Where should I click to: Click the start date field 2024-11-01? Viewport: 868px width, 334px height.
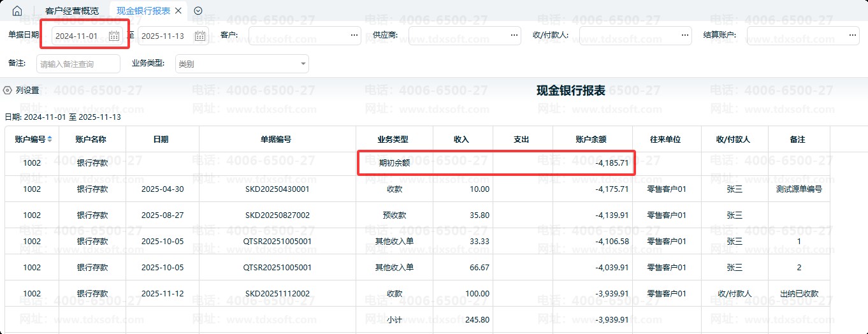(78, 36)
